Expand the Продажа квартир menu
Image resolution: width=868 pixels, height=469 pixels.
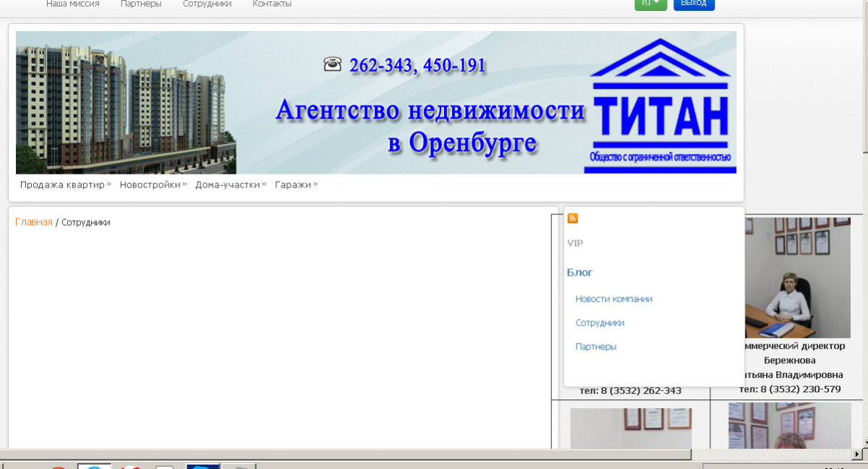click(65, 185)
